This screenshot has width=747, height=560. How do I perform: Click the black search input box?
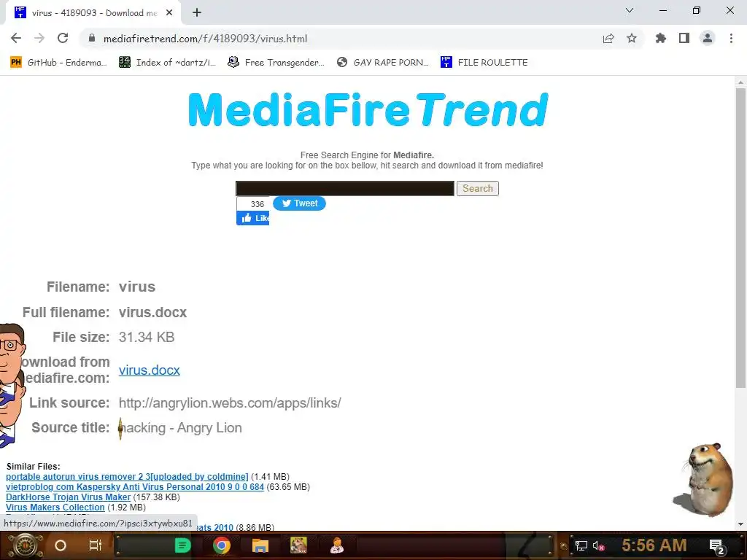(345, 189)
